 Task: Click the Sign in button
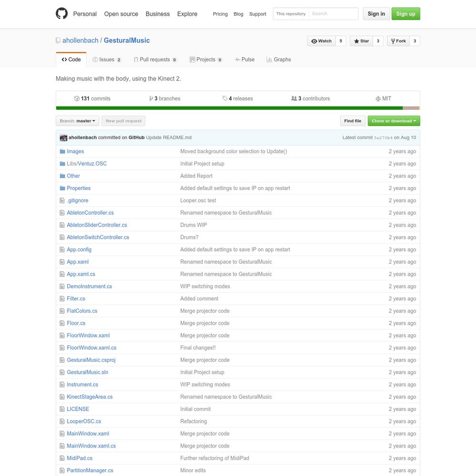tap(376, 14)
